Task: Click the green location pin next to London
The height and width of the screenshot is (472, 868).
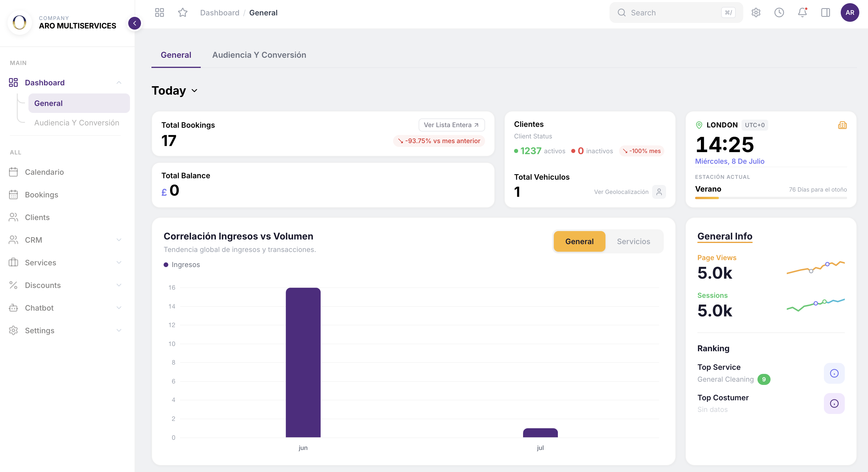Action: pos(699,125)
